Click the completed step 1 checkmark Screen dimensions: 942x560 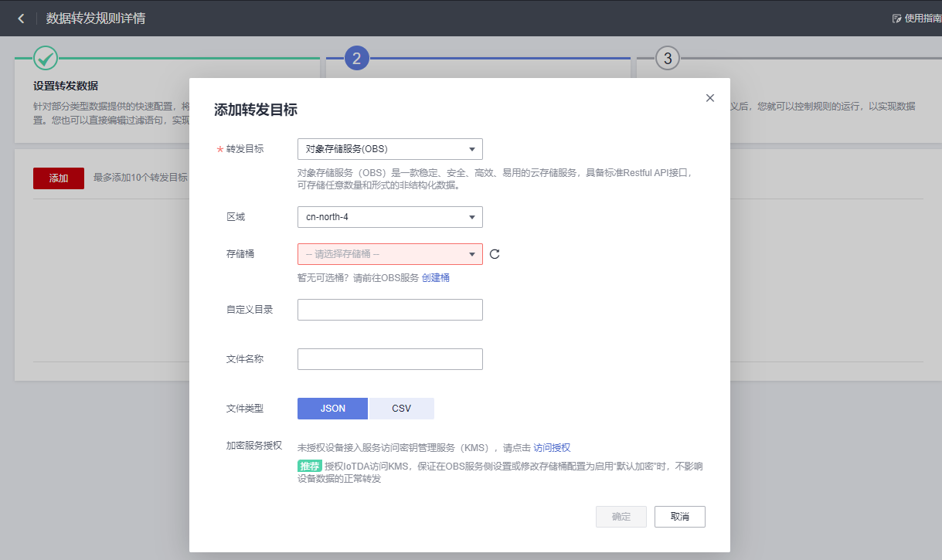tap(44, 57)
